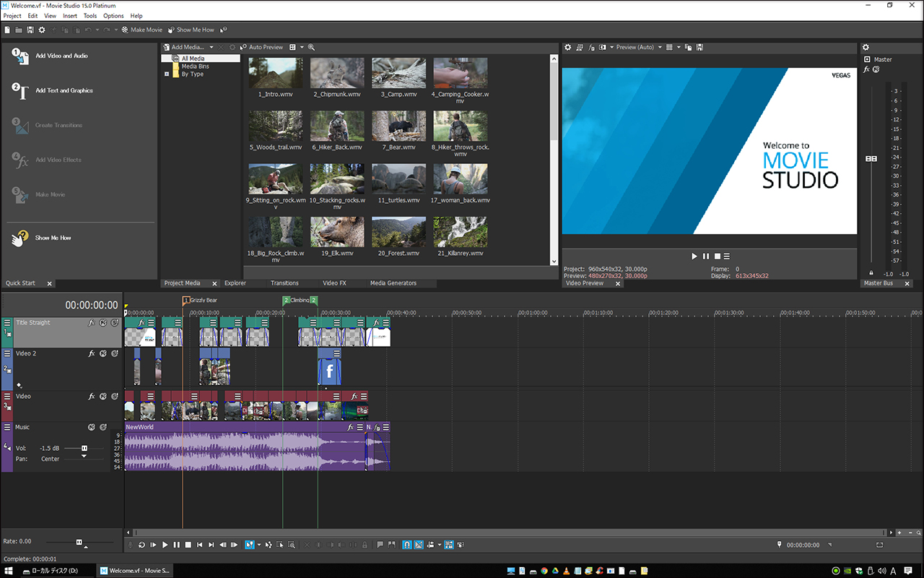Viewport: 924px width, 578px height.
Task: Select the Zoom Edit tool
Action: pyautogui.click(x=292, y=545)
